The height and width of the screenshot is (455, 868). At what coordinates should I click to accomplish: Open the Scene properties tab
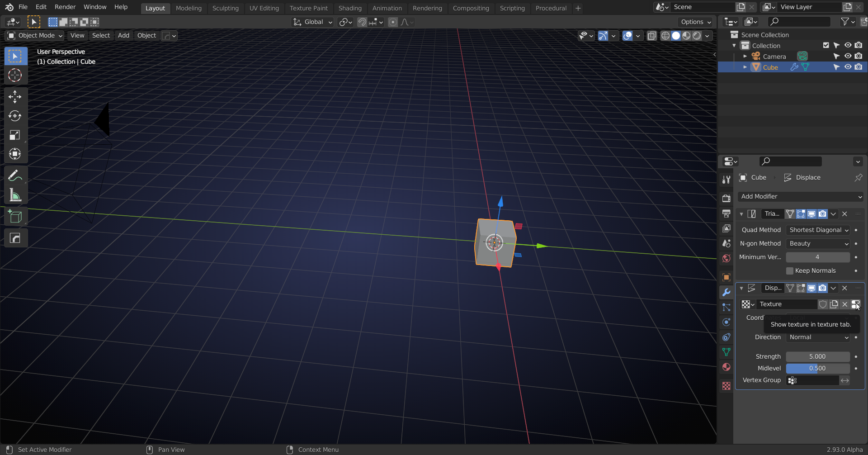726,243
